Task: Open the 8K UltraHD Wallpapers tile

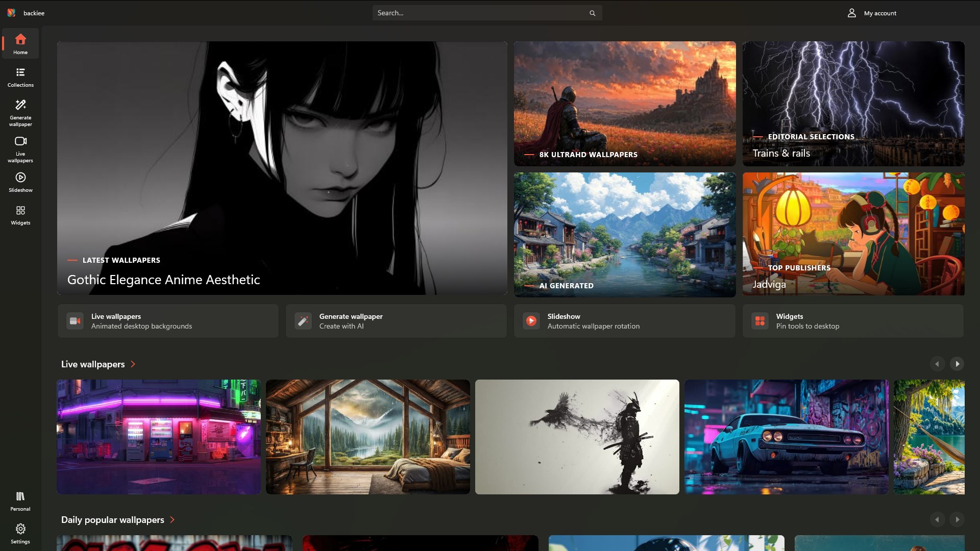Action: [625, 104]
